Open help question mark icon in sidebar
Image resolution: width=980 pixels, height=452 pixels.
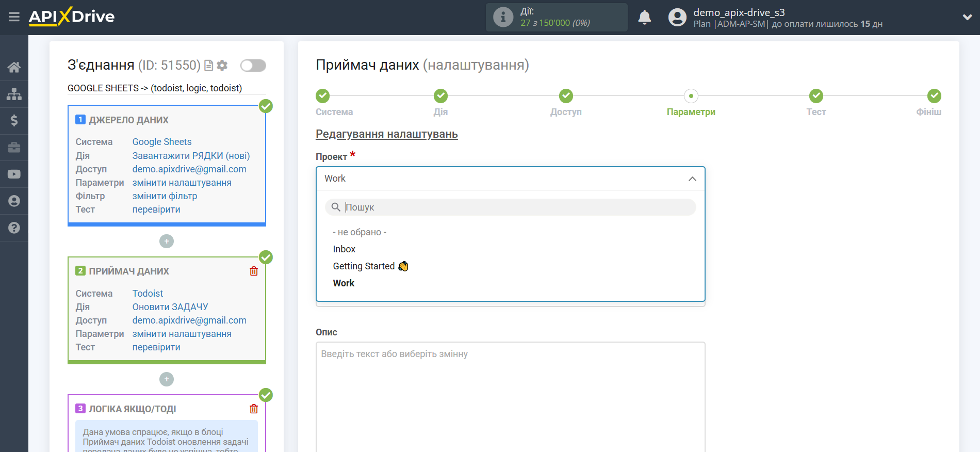point(14,228)
